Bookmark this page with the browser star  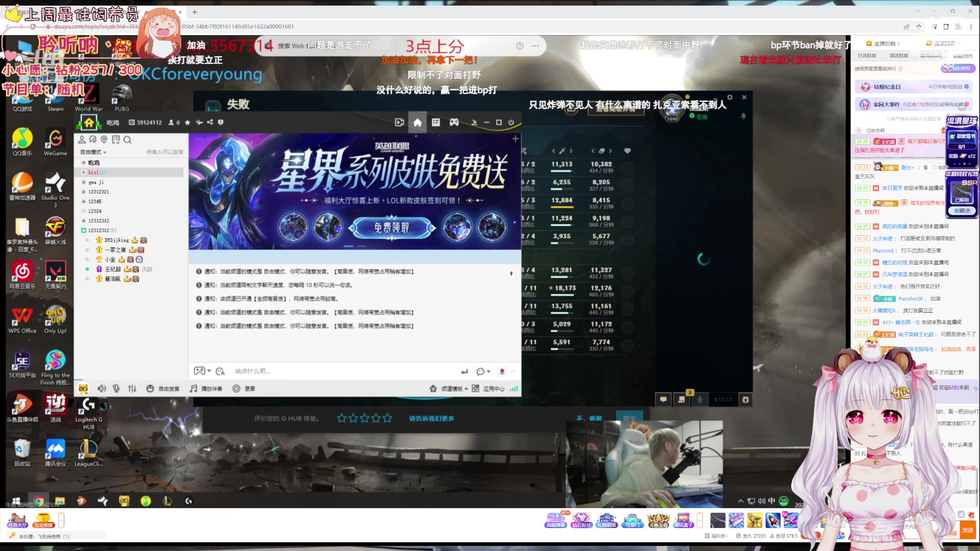(919, 27)
